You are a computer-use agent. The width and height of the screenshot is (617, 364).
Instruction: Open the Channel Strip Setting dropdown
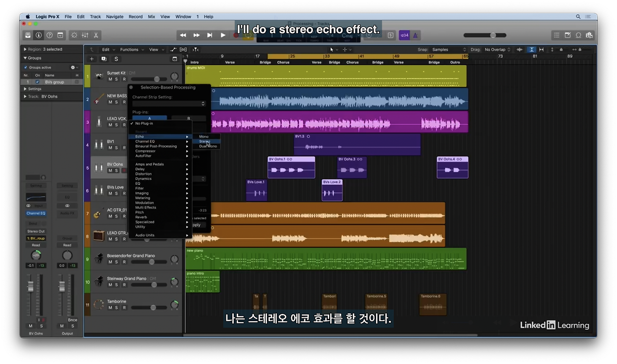click(169, 104)
